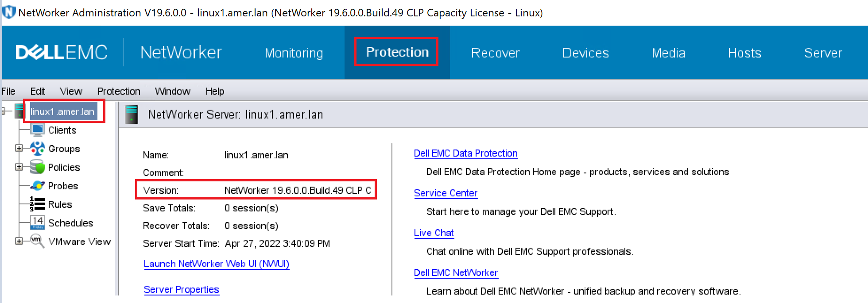Open the Edit menu

coord(38,91)
